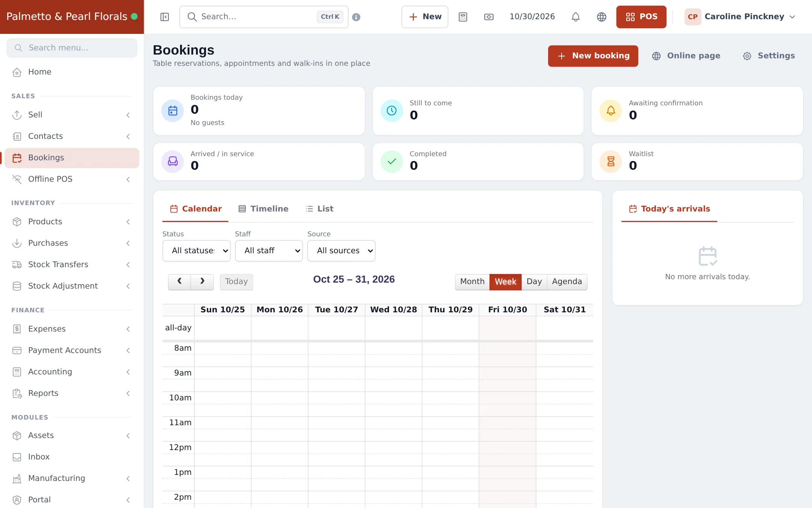Switch to the Calendar tab
Viewport: 812px width, 508px height.
click(x=195, y=209)
